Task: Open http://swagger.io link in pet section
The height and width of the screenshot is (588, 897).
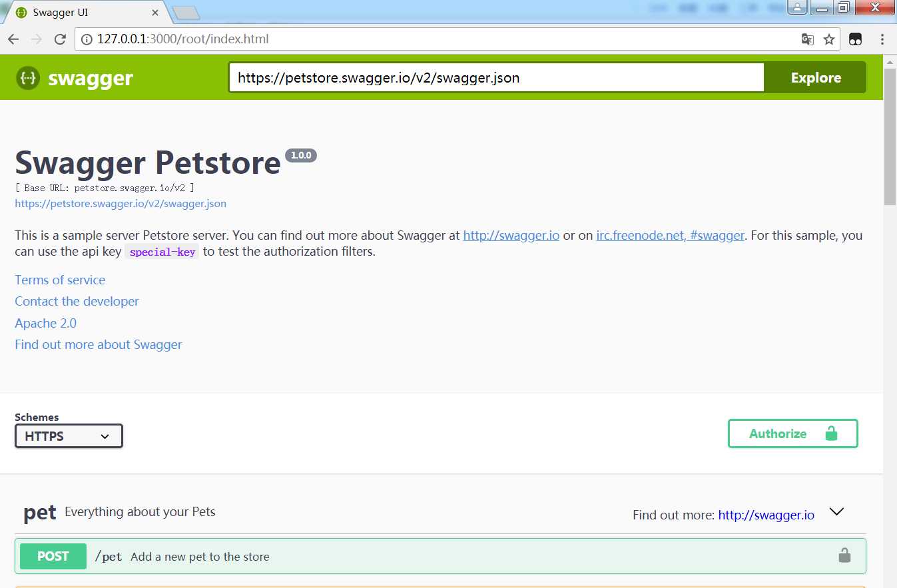Action: (766, 515)
